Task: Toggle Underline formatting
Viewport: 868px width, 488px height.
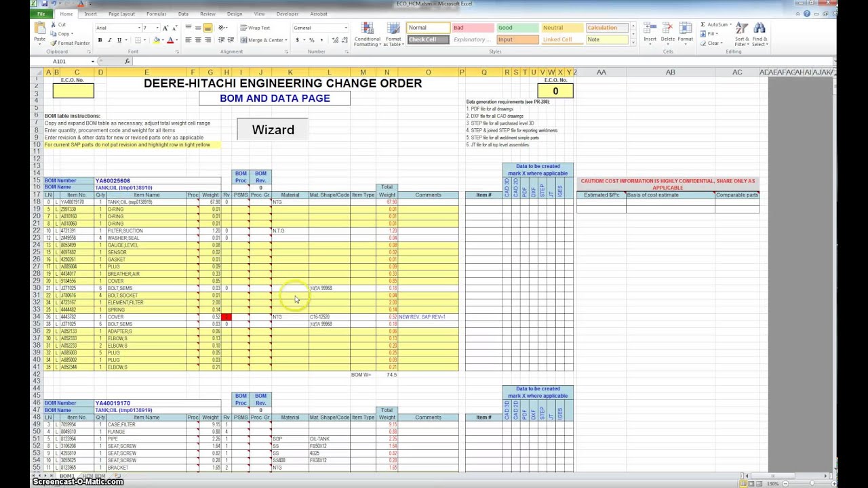Action: pyautogui.click(x=119, y=40)
